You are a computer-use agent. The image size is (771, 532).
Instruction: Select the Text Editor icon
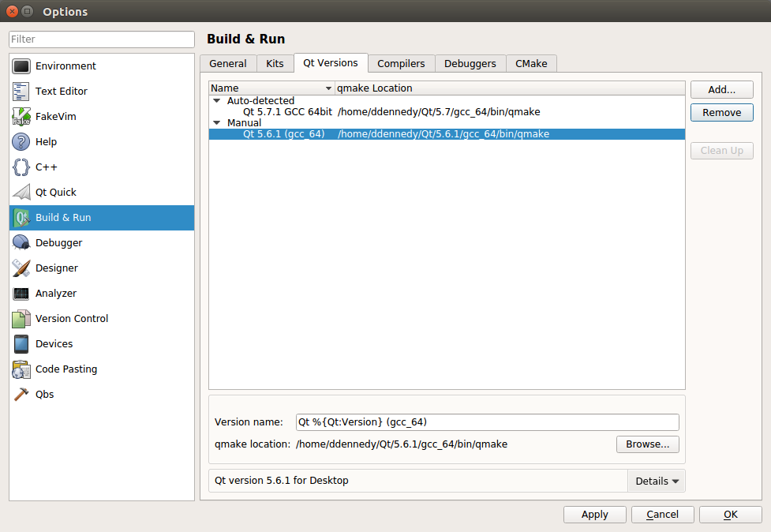coord(21,92)
